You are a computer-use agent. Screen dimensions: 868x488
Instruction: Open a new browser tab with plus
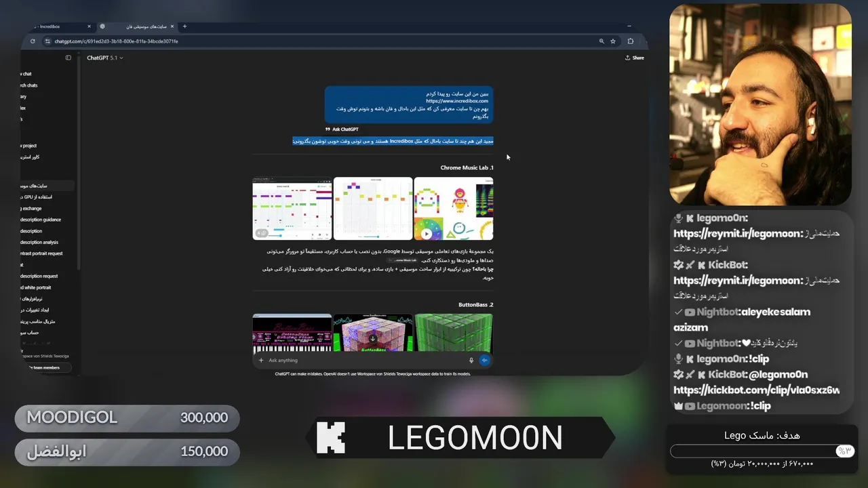[x=184, y=26]
